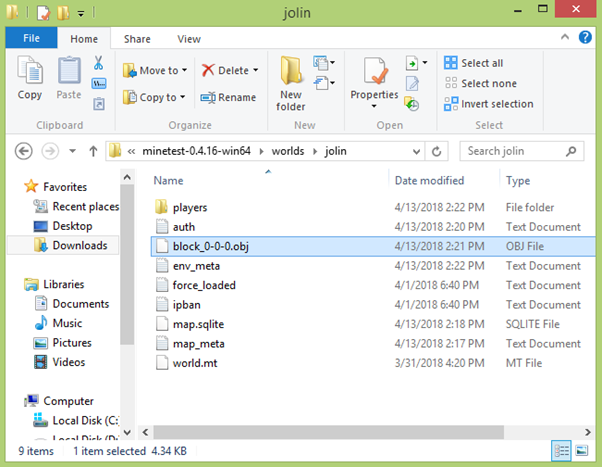Viewport: 602px width, 467px height.
Task: Go back with the Back arrow
Action: 24,151
